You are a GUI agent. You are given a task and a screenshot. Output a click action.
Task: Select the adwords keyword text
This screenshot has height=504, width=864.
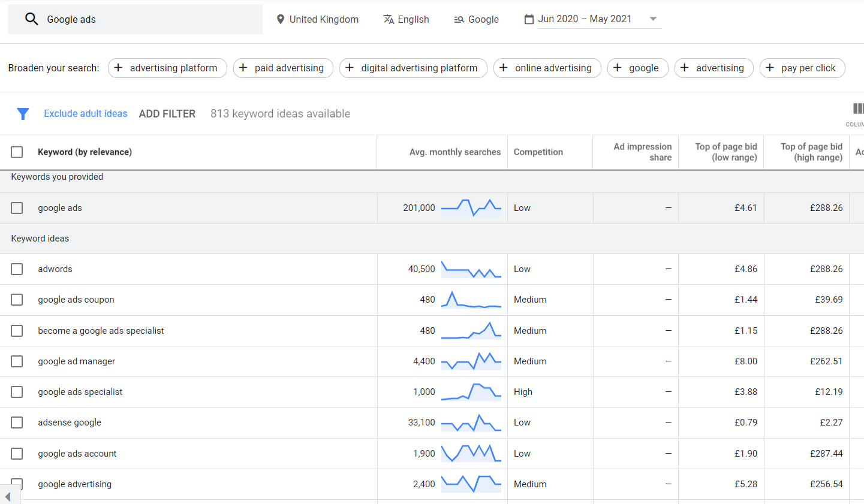tap(55, 269)
